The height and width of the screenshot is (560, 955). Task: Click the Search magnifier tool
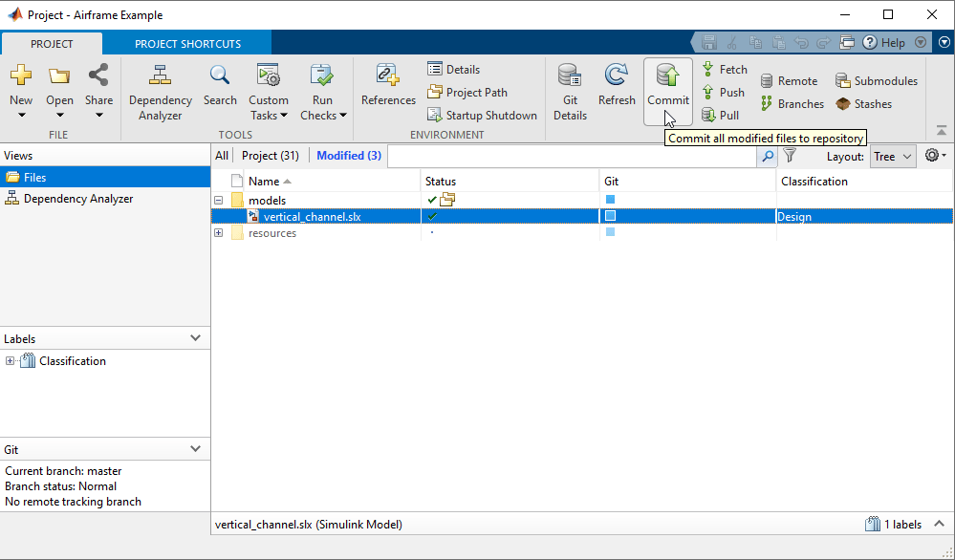pyautogui.click(x=220, y=85)
